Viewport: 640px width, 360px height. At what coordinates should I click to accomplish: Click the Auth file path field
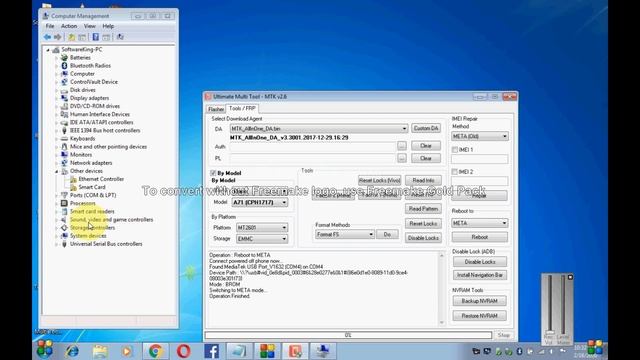[x=312, y=146]
